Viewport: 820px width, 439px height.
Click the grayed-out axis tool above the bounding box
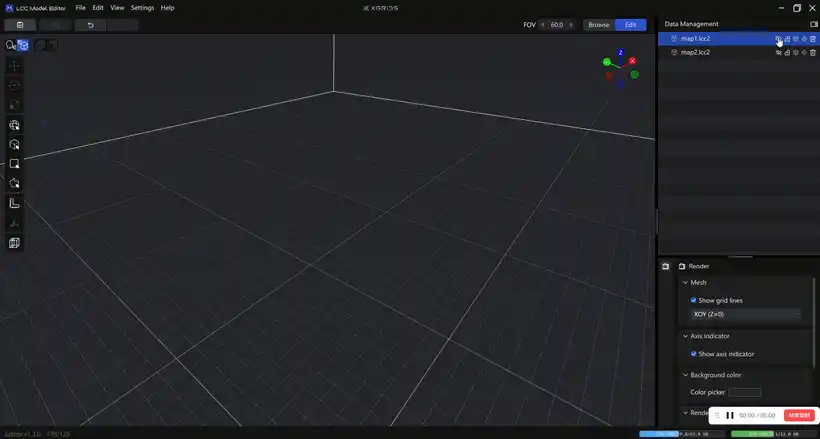(14, 223)
